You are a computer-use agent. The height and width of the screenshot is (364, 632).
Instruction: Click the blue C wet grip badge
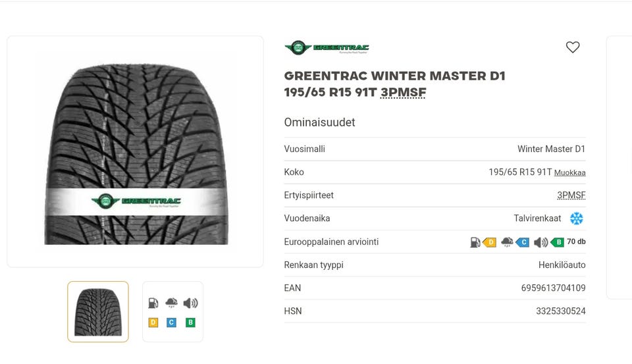pos(523,242)
